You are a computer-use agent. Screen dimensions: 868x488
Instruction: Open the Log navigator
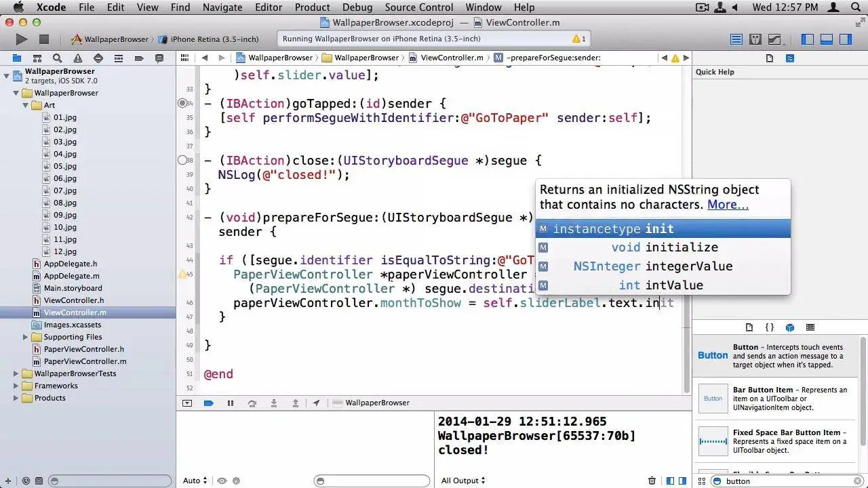[x=159, y=58]
